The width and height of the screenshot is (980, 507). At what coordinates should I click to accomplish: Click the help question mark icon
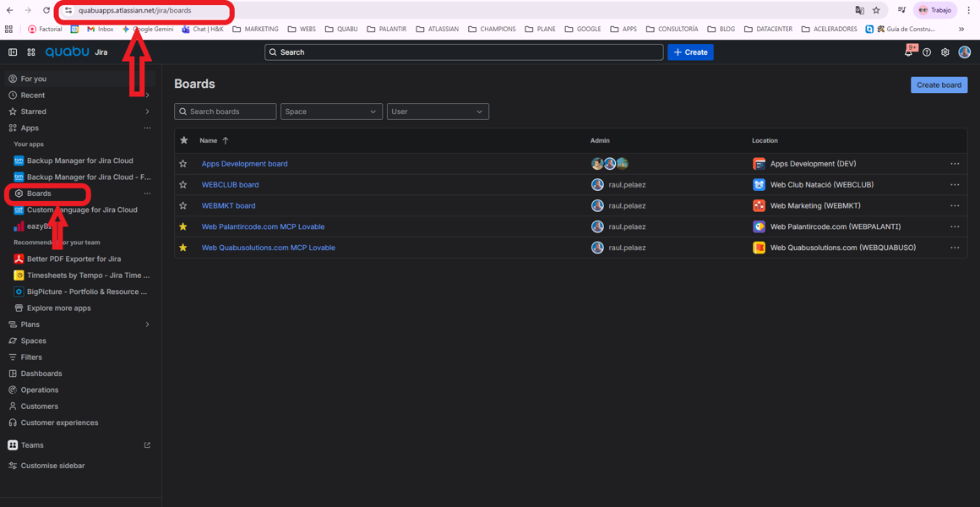point(927,52)
